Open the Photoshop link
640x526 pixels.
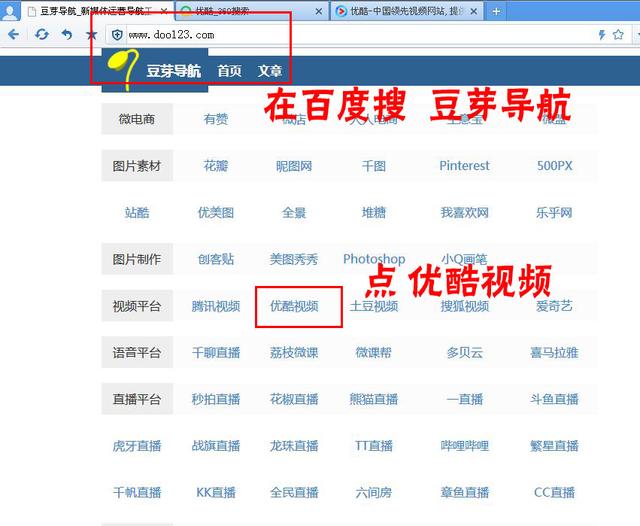click(x=374, y=259)
